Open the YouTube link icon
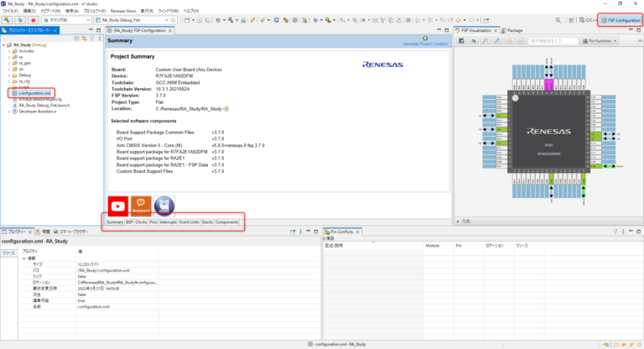Image resolution: width=644 pixels, height=349 pixels. click(118, 206)
